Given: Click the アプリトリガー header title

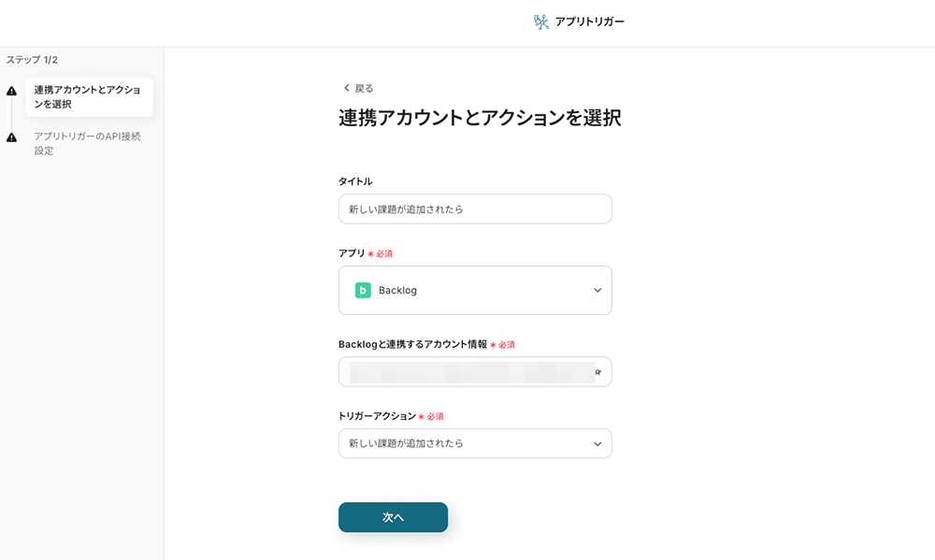Looking at the screenshot, I should pyautogui.click(x=589, y=22).
